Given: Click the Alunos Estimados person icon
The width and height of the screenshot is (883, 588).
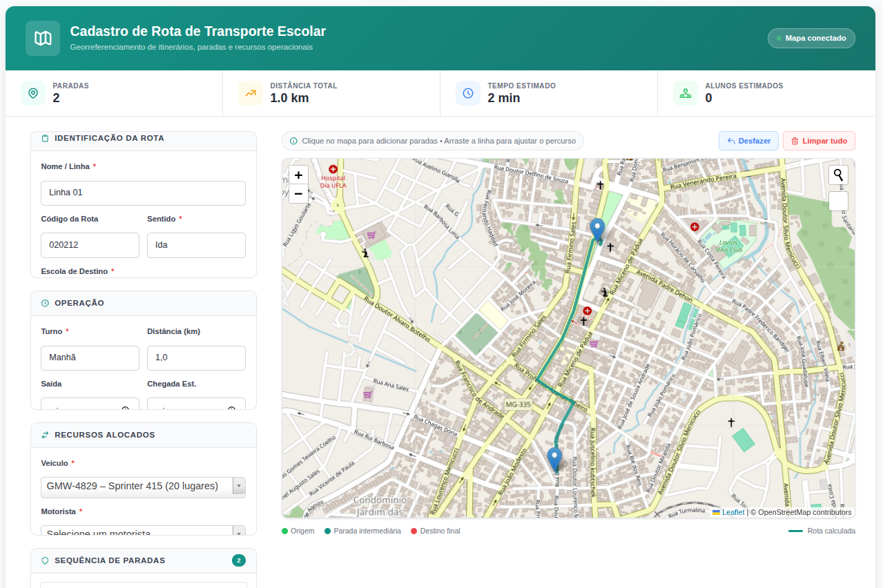Looking at the screenshot, I should (686, 93).
